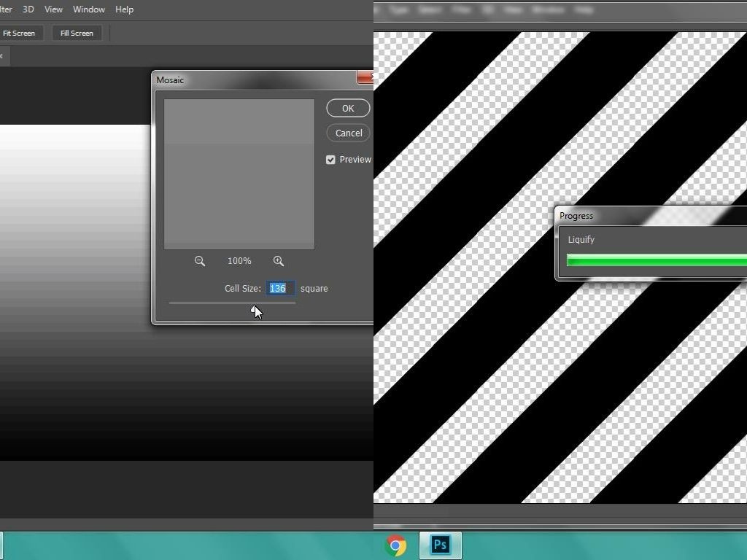The width and height of the screenshot is (747, 560).
Task: Launch Google Chrome from the taskbar
Action: pyautogui.click(x=395, y=544)
